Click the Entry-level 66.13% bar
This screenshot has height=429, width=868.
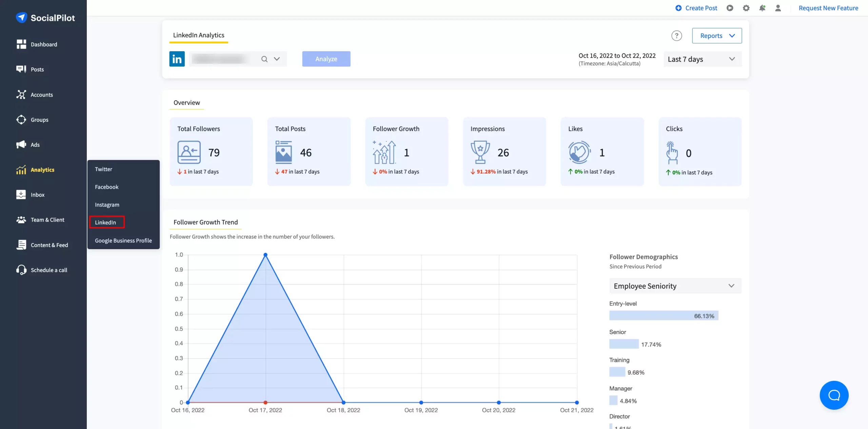[x=664, y=316]
